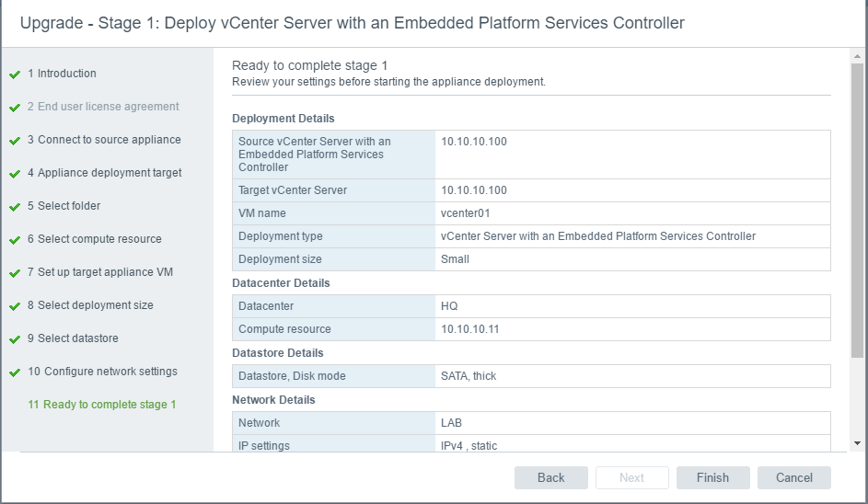Click the Back button

(550, 477)
